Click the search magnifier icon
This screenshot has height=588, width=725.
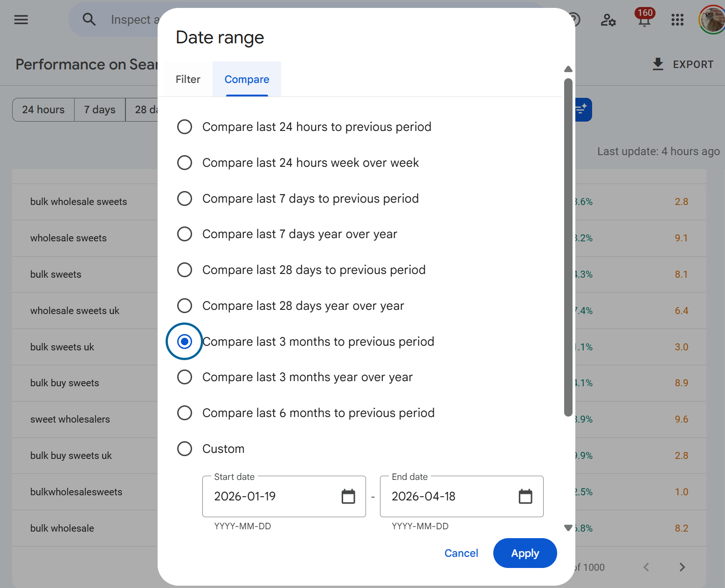coord(89,20)
